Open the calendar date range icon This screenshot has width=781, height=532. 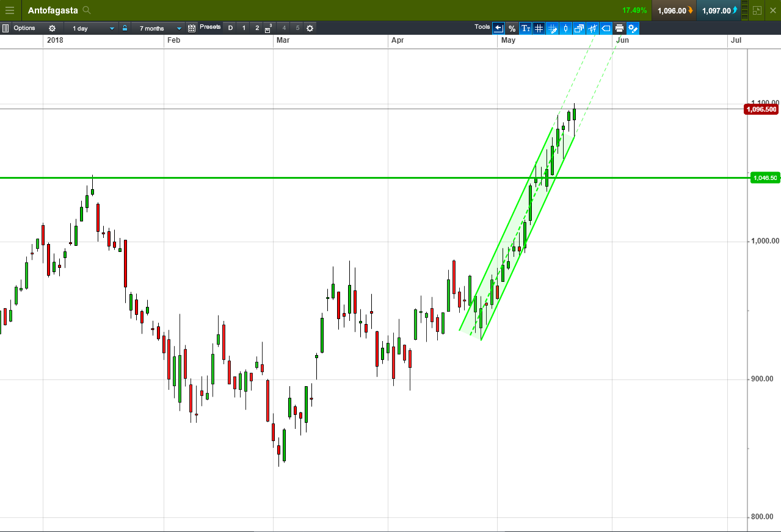(x=192, y=28)
